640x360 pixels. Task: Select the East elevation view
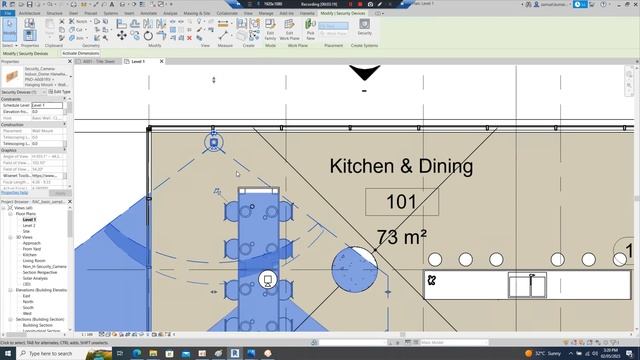pos(27,296)
